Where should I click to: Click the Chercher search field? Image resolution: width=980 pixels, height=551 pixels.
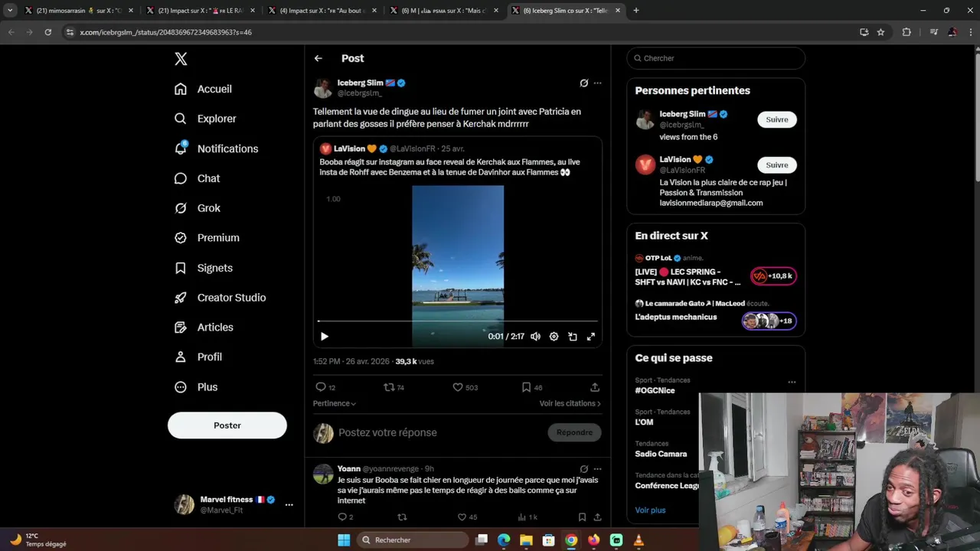click(x=716, y=58)
